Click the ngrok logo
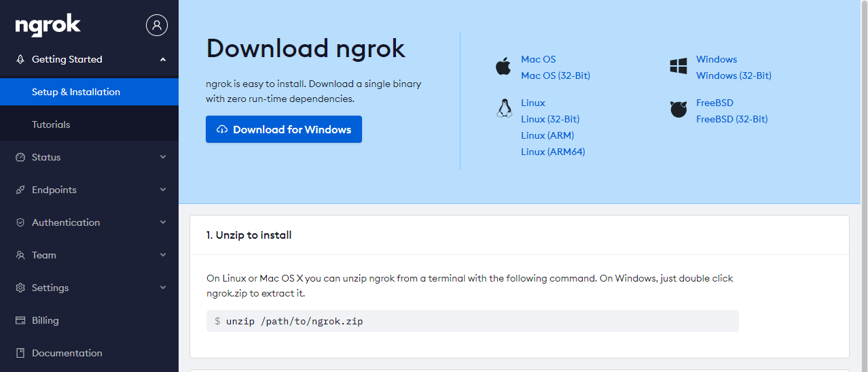Screen dimensions: 868x372 pyautogui.click(x=48, y=26)
